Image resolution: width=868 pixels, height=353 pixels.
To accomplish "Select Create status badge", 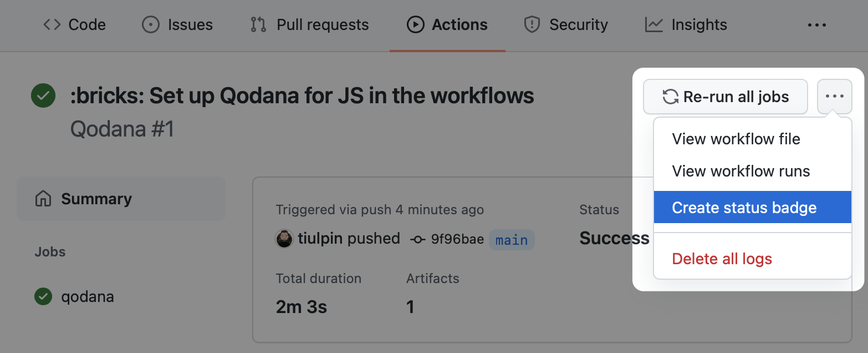I will [744, 208].
